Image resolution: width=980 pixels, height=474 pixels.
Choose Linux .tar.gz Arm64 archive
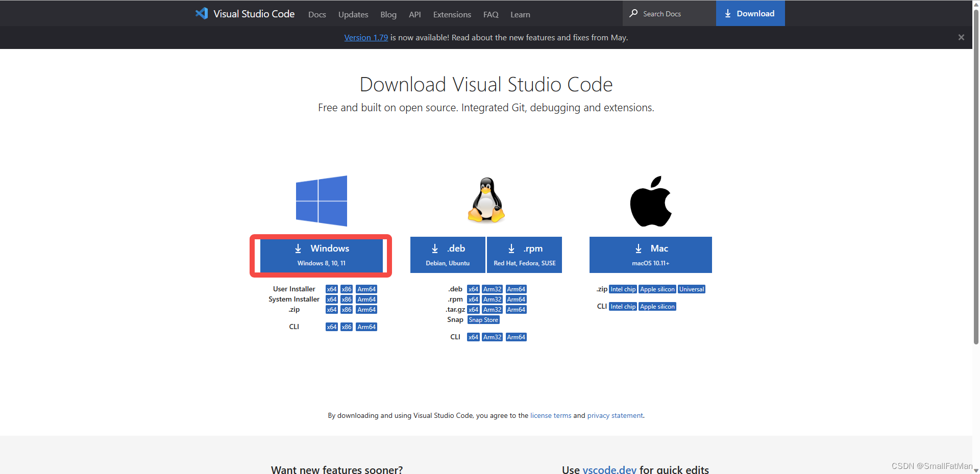click(x=516, y=310)
